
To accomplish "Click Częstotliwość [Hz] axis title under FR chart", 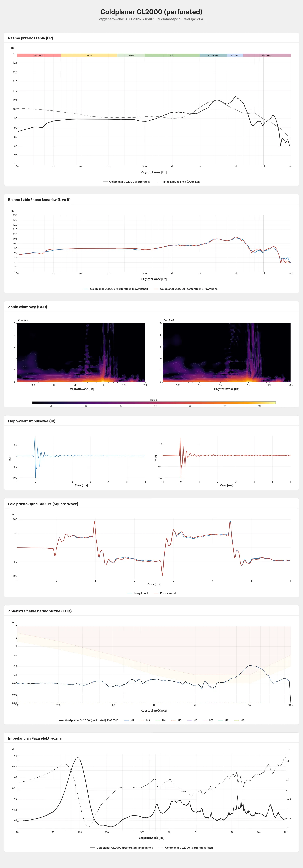I will pos(154,172).
